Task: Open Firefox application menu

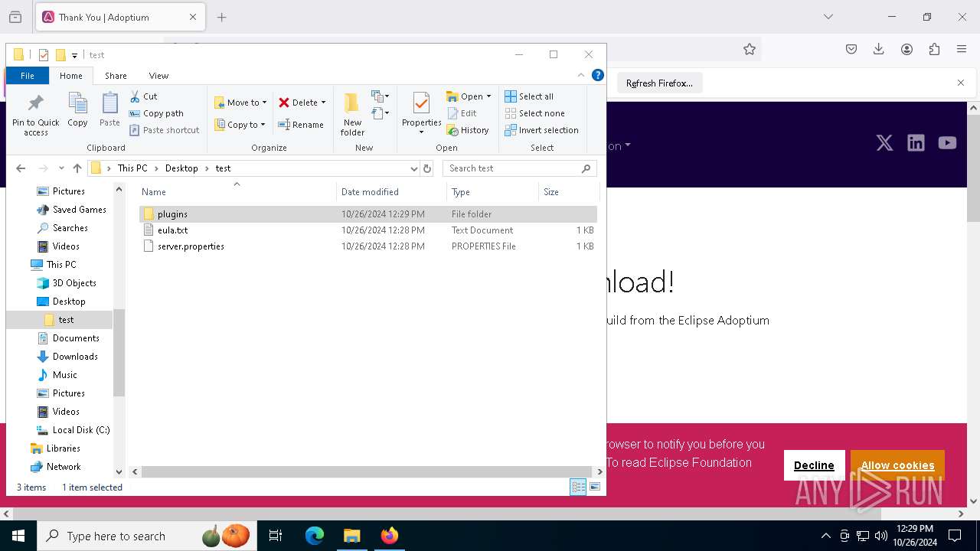Action: (x=962, y=49)
